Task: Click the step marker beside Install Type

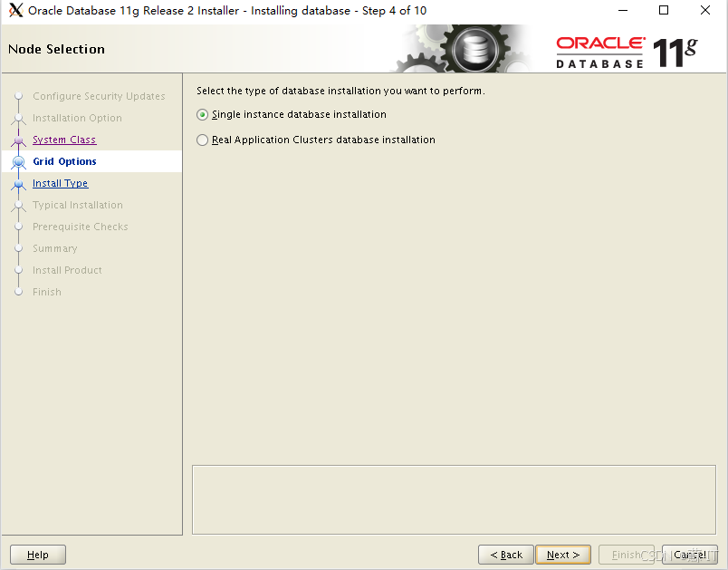Action: pos(19,183)
